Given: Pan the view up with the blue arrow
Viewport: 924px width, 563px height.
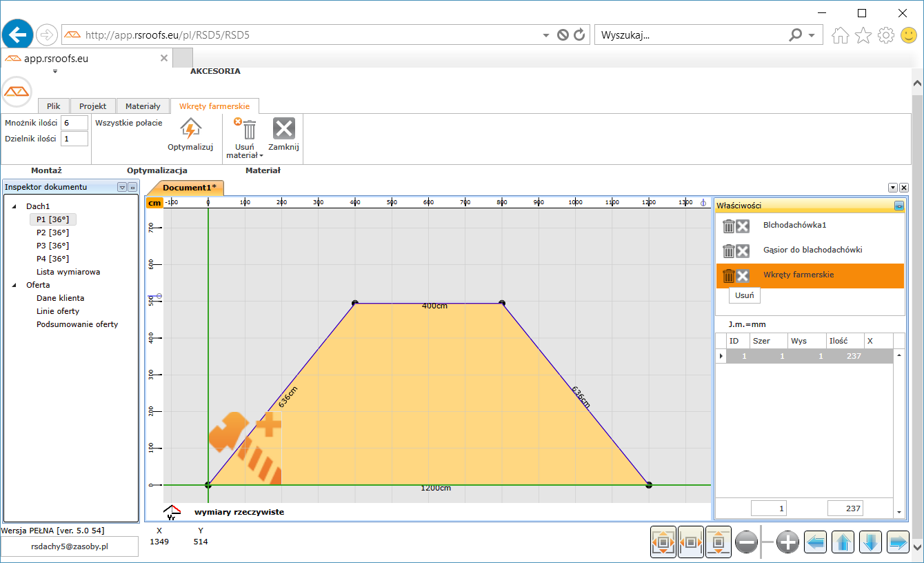Looking at the screenshot, I should 843,542.
